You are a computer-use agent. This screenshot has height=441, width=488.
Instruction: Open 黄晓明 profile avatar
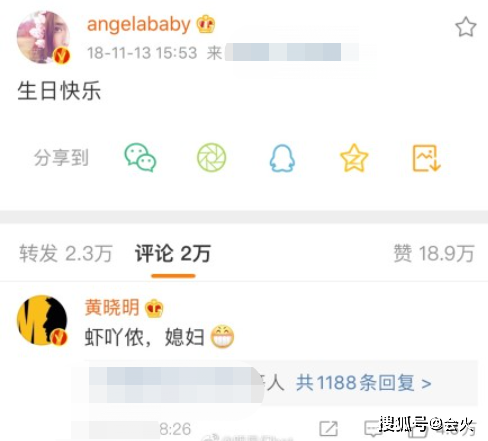coord(42,320)
